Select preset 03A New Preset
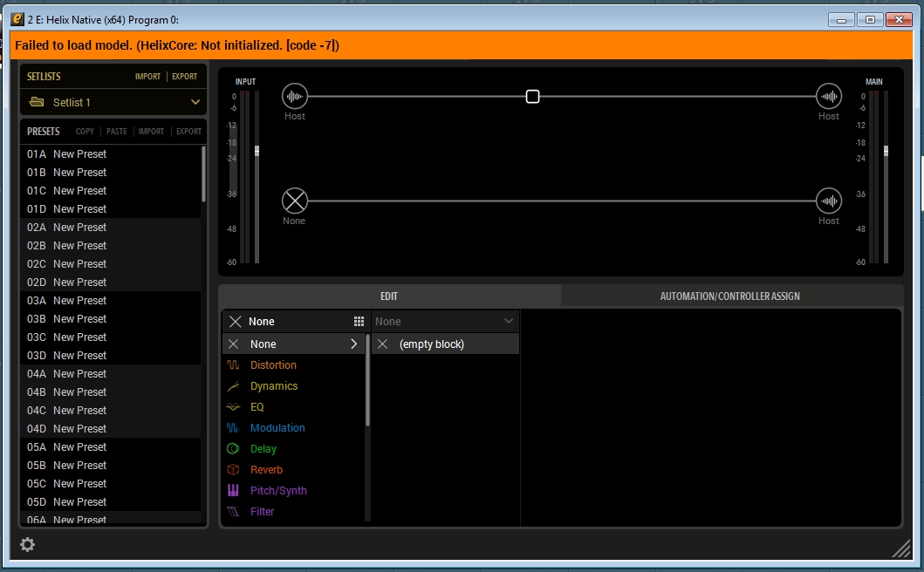Image resolution: width=924 pixels, height=572 pixels. [x=111, y=301]
